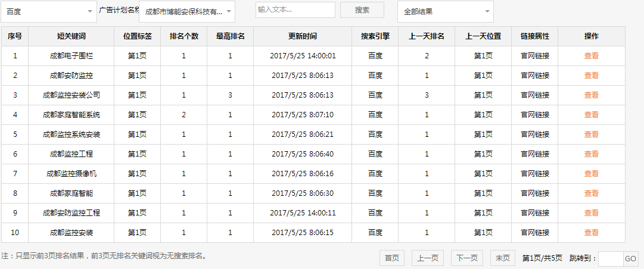
Task: Go to 首页 first page
Action: pos(392,258)
